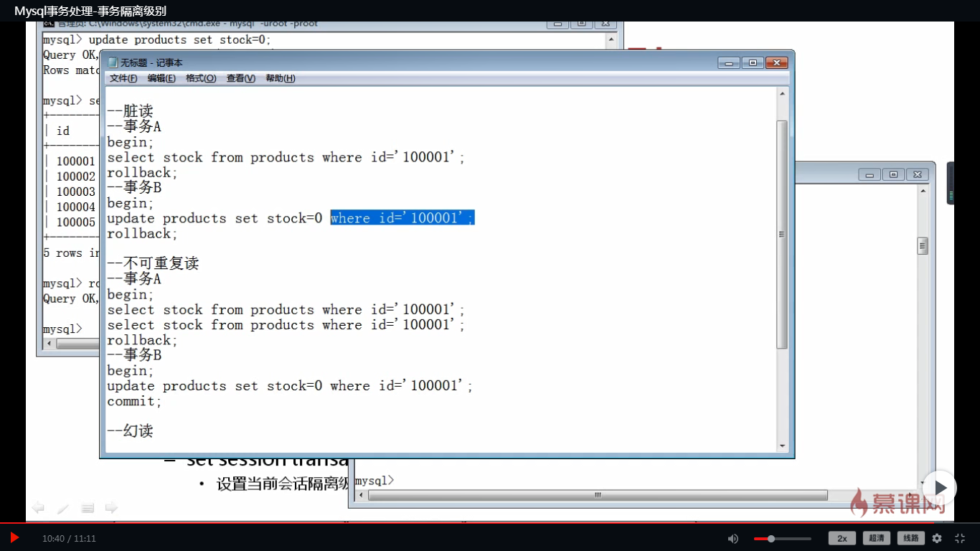This screenshot has width=980, height=551.
Task: Click the --脏读 line in Notepad
Action: click(130, 111)
